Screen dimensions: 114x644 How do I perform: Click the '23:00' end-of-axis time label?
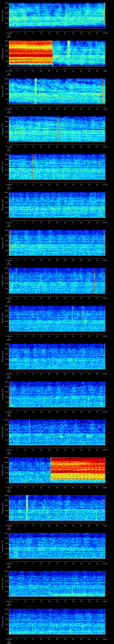(105, 261)
